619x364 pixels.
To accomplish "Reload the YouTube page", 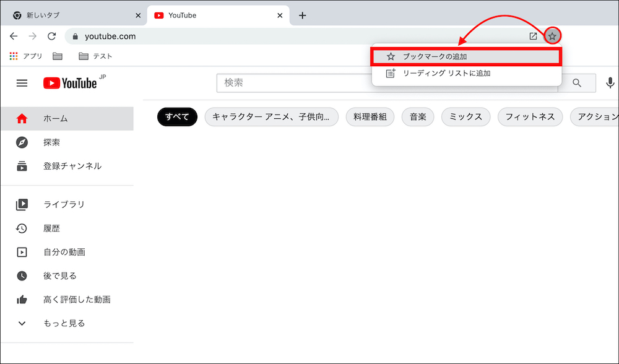I will click(x=52, y=37).
